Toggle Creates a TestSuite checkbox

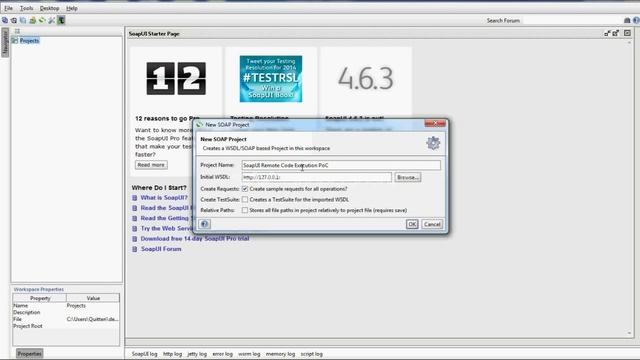coord(245,200)
